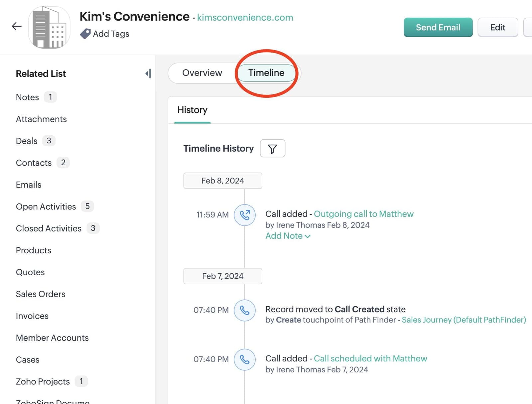532x404 pixels.
Task: Click the Kim's Convenience account title
Action: tap(134, 16)
